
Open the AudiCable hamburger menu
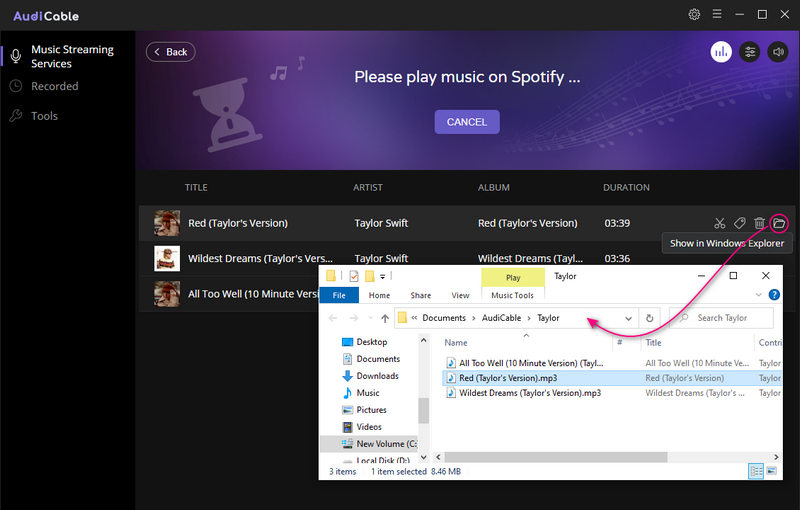tap(717, 14)
